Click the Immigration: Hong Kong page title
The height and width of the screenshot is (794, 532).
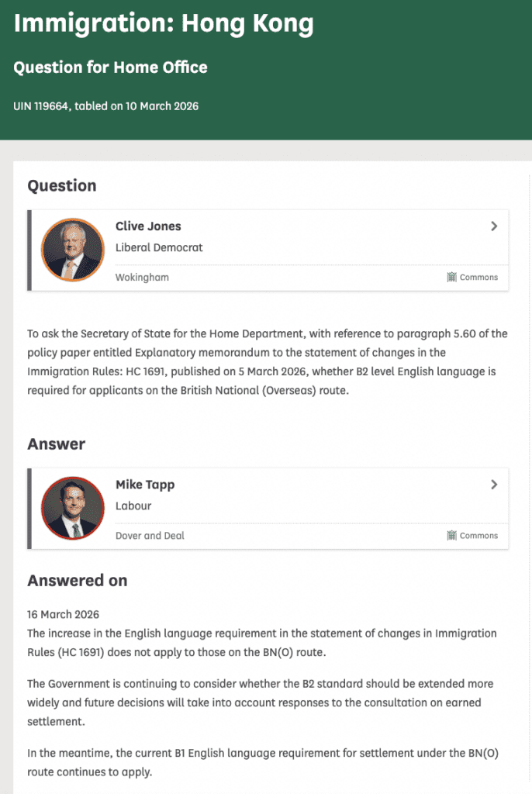(x=164, y=24)
